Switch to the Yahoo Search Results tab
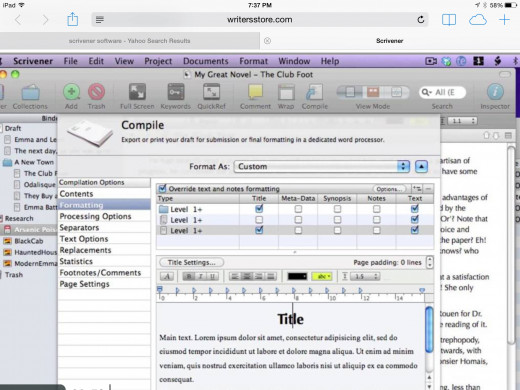The height and width of the screenshot is (390, 520). tap(130, 41)
